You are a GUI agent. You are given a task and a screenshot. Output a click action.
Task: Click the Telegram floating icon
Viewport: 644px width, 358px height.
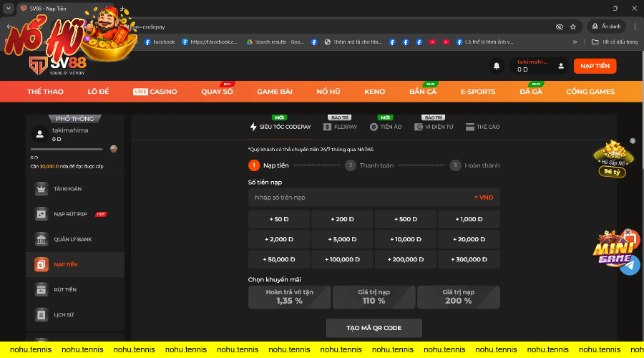pyautogui.click(x=630, y=266)
